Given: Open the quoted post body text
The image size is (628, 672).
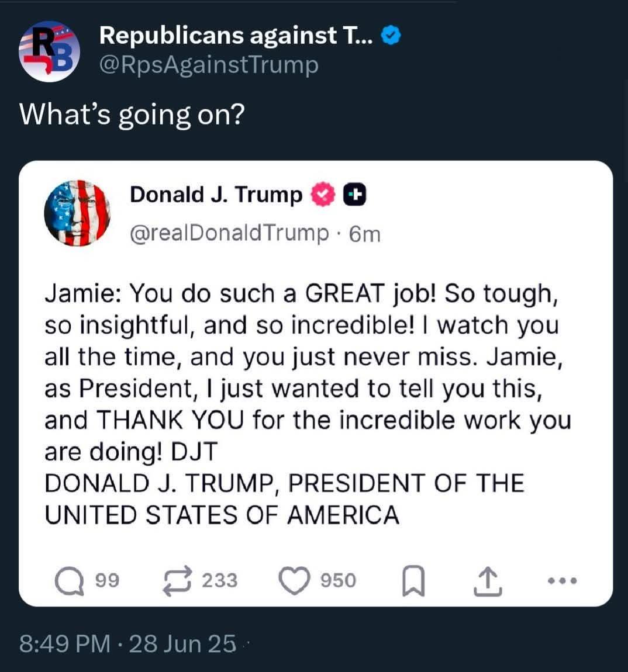Looking at the screenshot, I should tap(308, 404).
